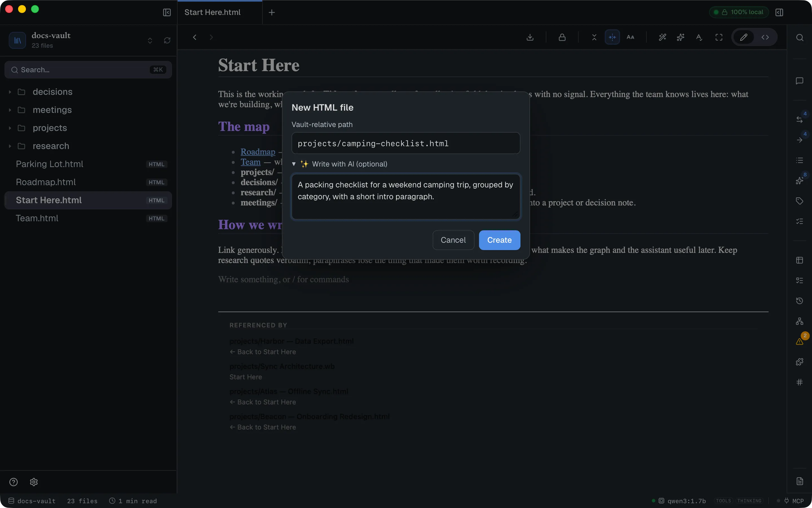The width and height of the screenshot is (812, 508).
Task: Open the comments panel icon
Action: click(800, 81)
